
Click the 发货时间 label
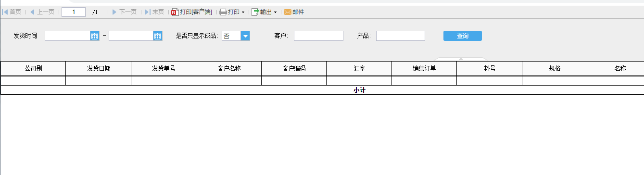[25, 36]
